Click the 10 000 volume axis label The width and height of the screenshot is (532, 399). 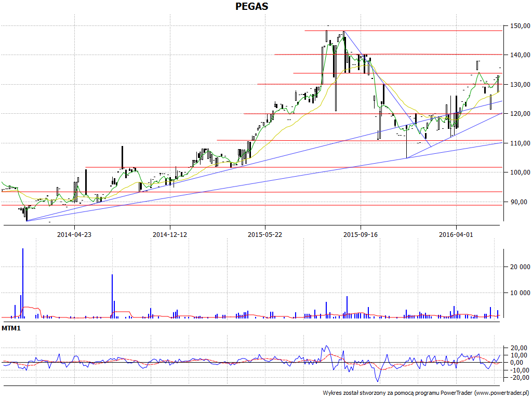[520, 293]
